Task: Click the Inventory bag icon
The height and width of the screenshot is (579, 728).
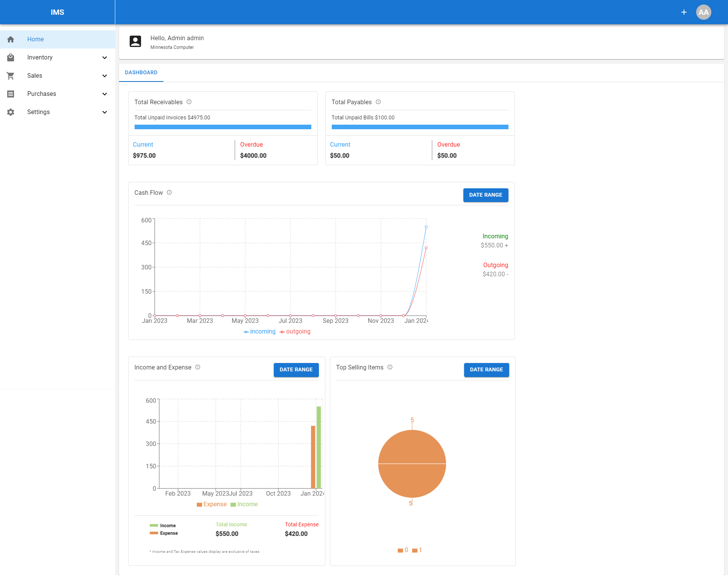Action: [11, 58]
